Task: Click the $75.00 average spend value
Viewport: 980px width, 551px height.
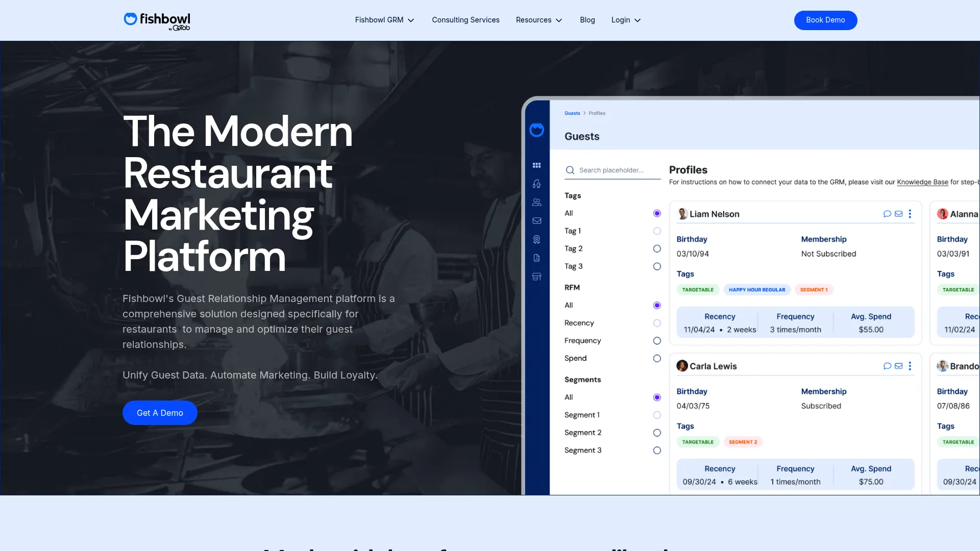Action: tap(871, 482)
